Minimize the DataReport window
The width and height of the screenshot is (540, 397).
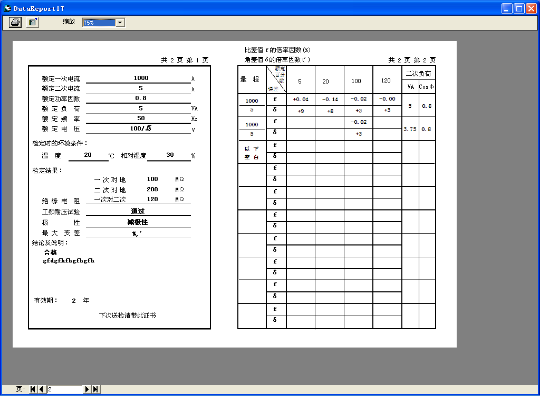pos(507,8)
